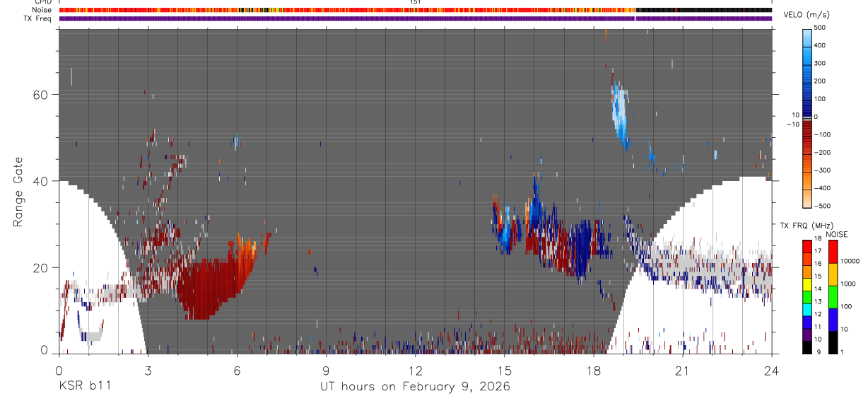The image size is (868, 401).
Task: Click the "-300" tick on the VELO scale
Action: point(824,170)
